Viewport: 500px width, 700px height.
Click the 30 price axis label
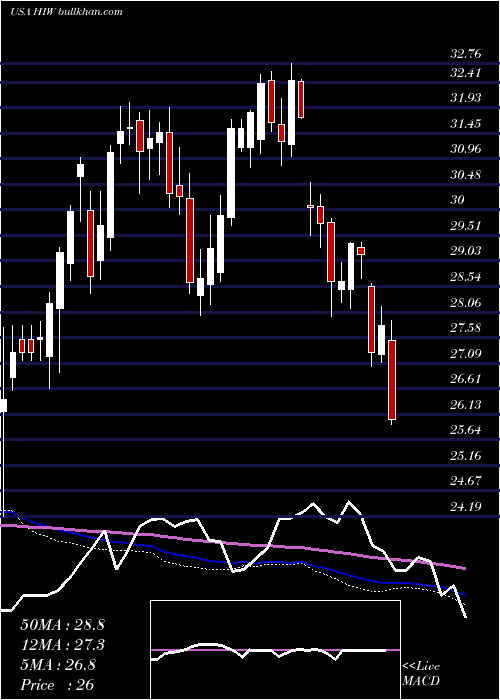coord(458,200)
